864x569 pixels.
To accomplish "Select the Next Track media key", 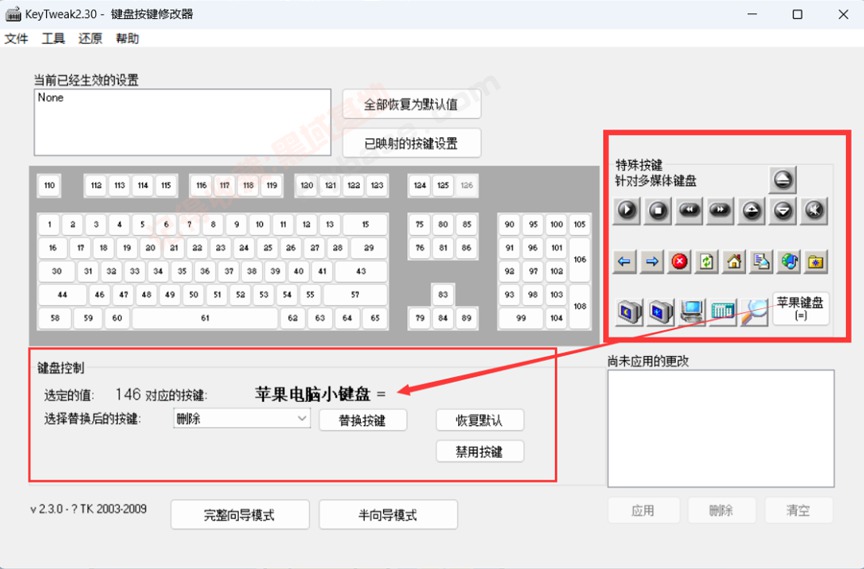I will 720,210.
